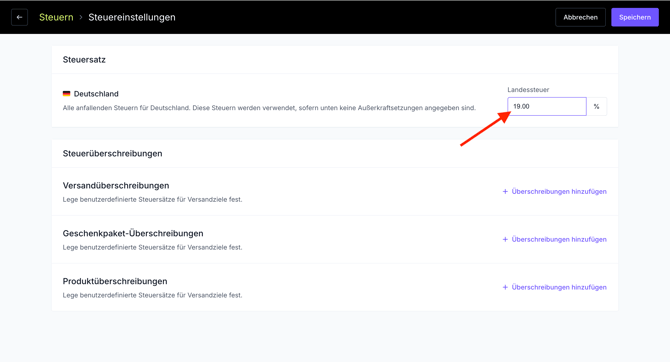Screen dimensions: 670x362
Task: Add overrides for Geschenkpaket-Überschreibungen
Action: [x=554, y=239]
